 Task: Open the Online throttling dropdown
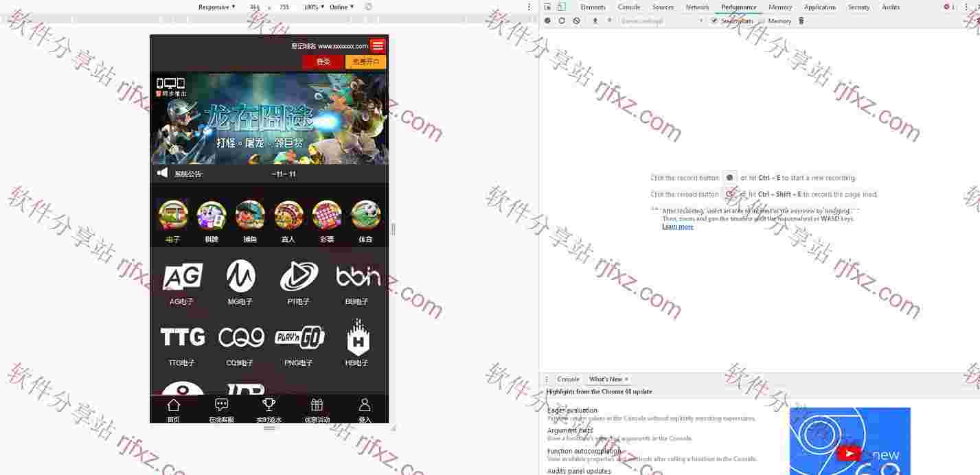pos(342,7)
